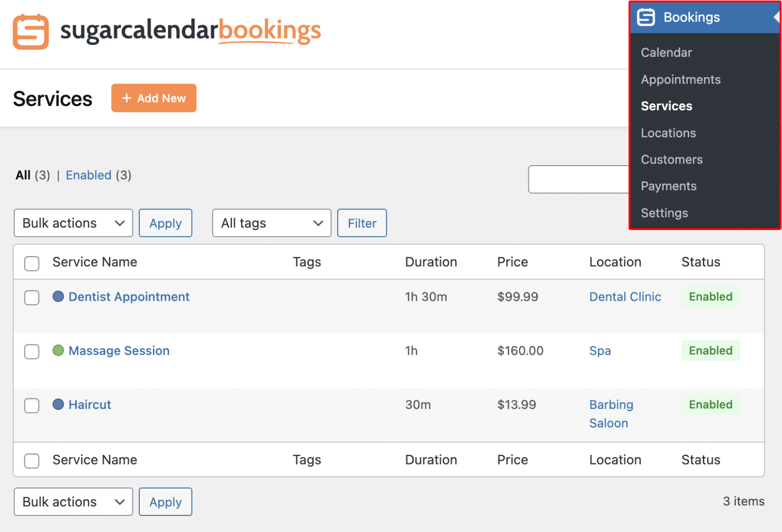This screenshot has width=782, height=532.
Task: Open the Dental Clinic location link
Action: [625, 296]
